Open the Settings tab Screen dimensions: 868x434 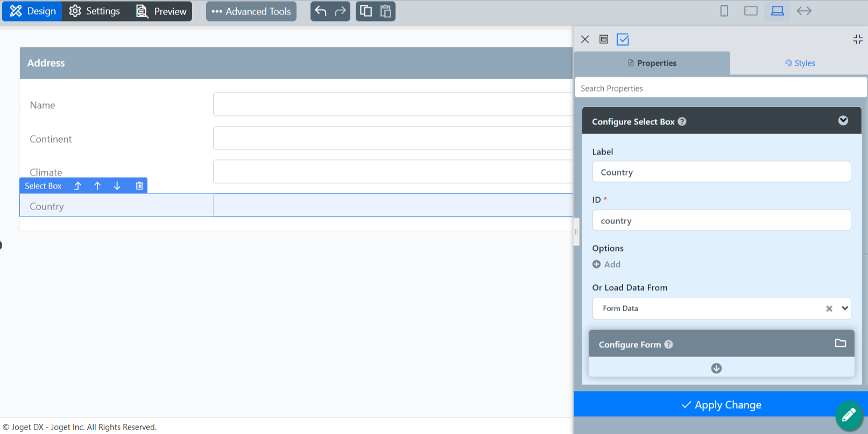[94, 11]
